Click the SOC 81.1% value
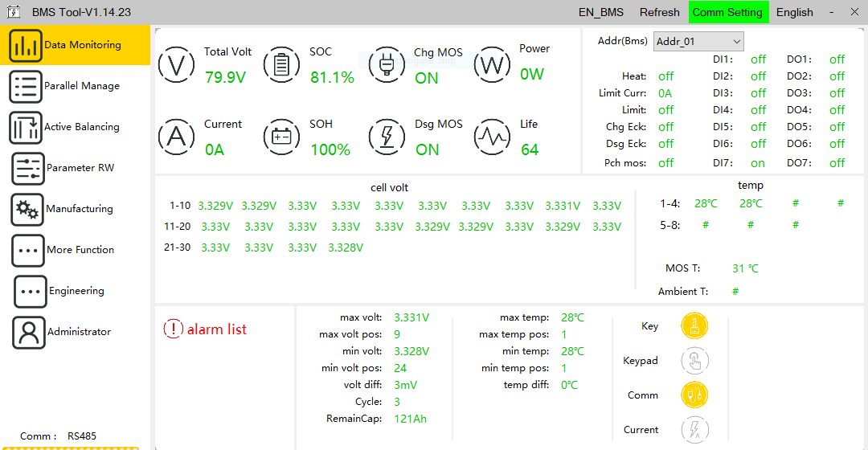868x450 pixels. coord(332,77)
